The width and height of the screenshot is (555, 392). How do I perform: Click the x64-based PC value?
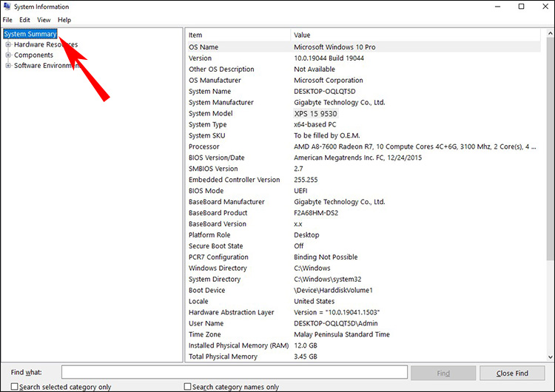click(315, 124)
